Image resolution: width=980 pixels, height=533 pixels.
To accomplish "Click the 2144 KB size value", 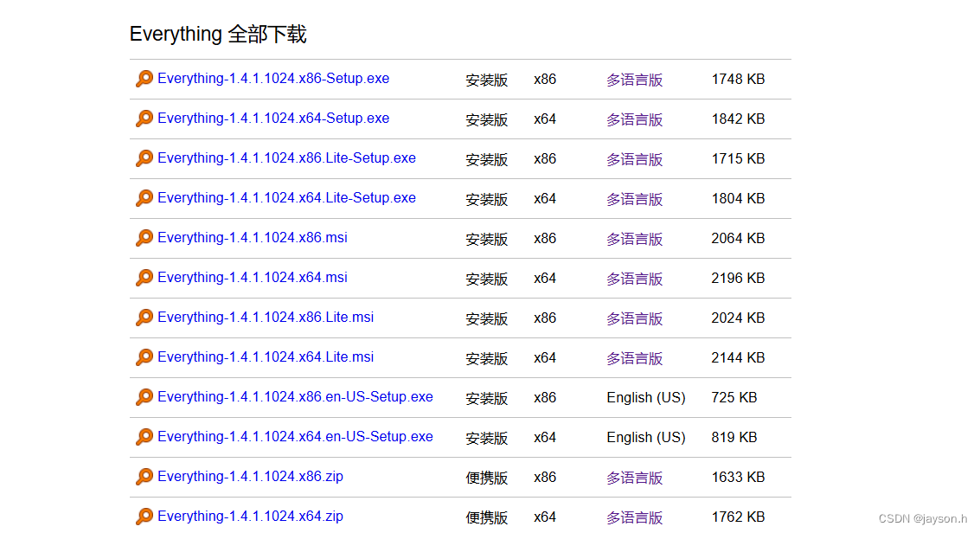I will 738,357.
